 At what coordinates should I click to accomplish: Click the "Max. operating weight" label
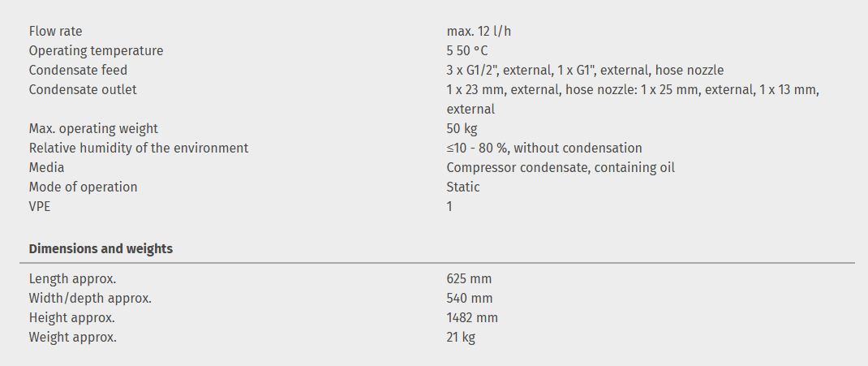pyautogui.click(x=93, y=129)
